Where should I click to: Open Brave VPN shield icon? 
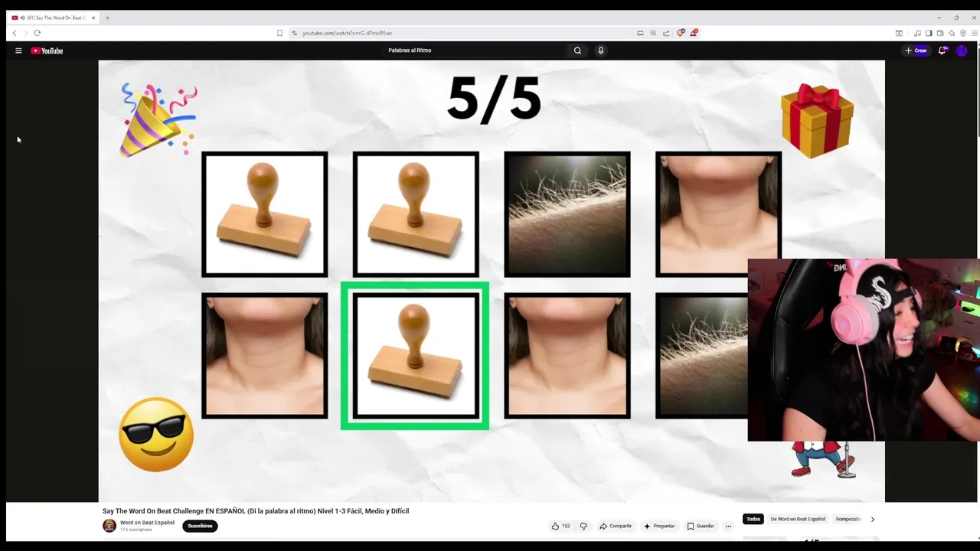pyautogui.click(x=962, y=33)
